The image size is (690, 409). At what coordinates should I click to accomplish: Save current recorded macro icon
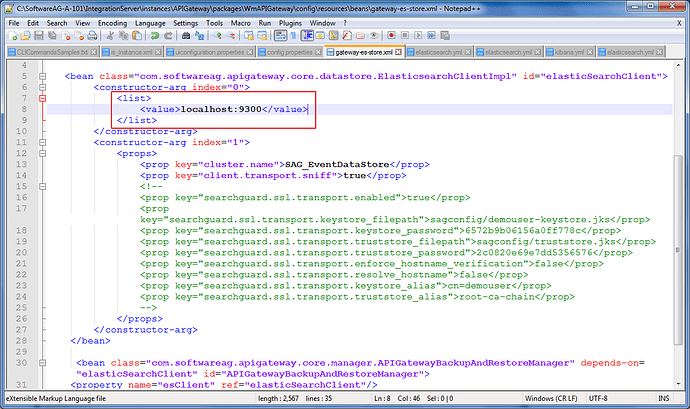(x=444, y=36)
